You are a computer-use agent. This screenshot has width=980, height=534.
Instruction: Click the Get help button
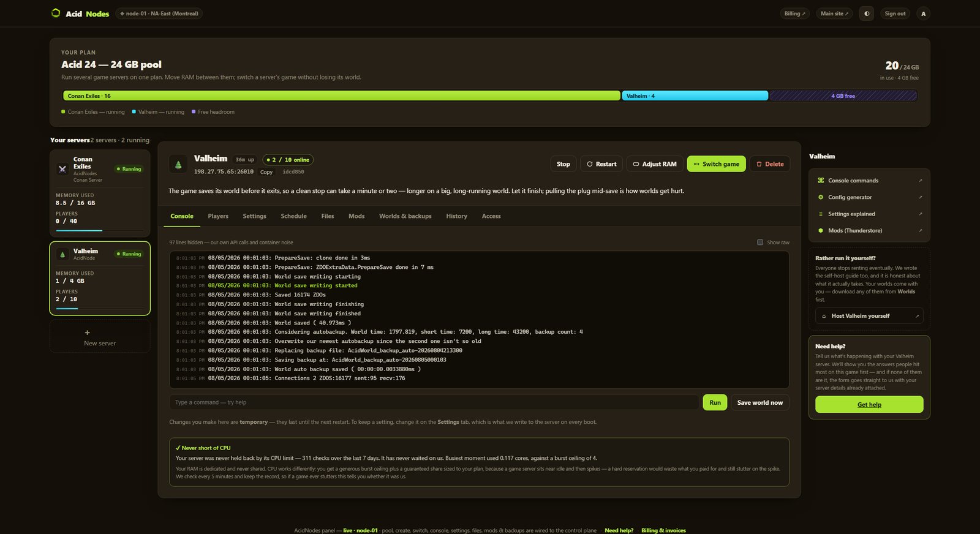(869, 404)
